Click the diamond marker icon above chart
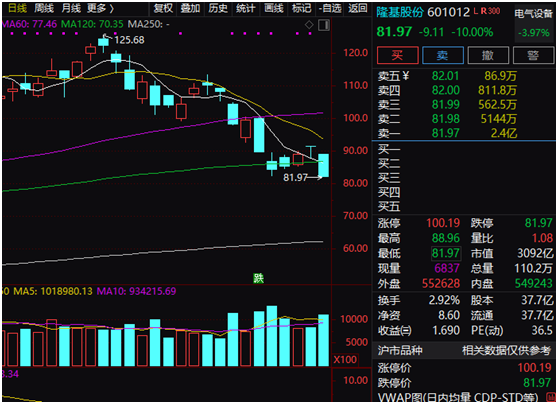This screenshot has width=558, height=404. point(309,25)
